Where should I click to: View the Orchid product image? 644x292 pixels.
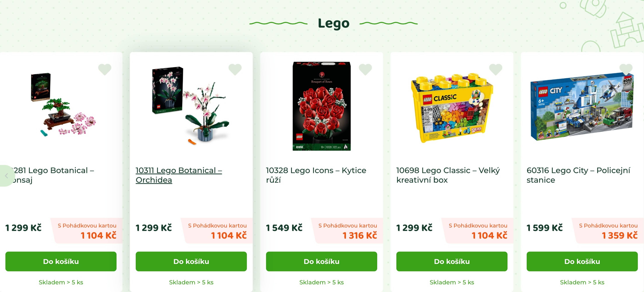190,105
